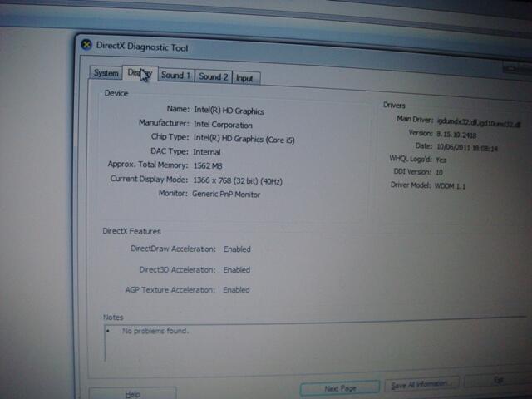This screenshot has height=399, width=532.
Task: Click the Help button
Action: pyautogui.click(x=132, y=393)
